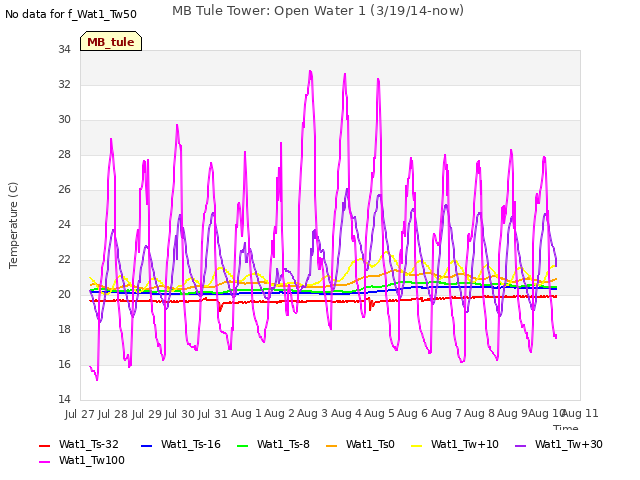Click the 16 y-axis tick label
The image size is (640, 480).
coord(64,364)
